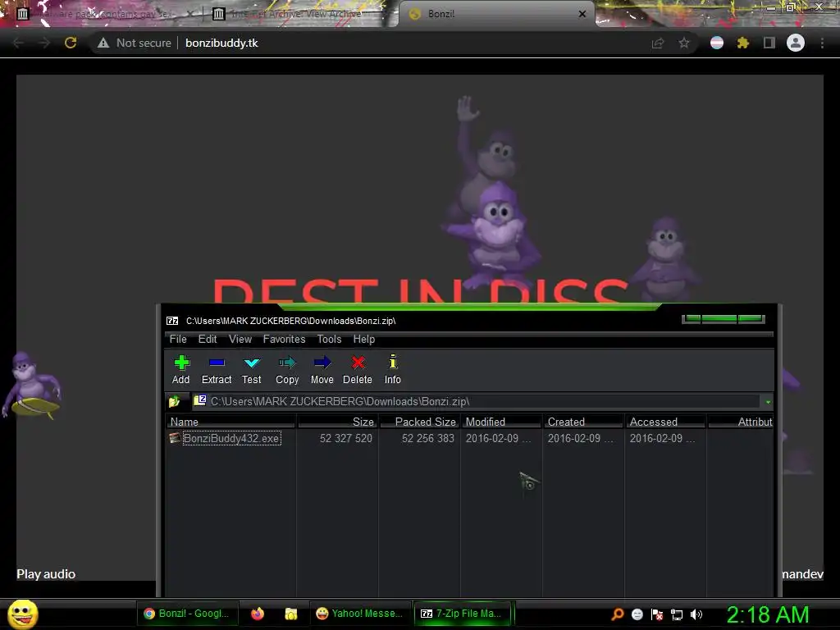Switch to the Bonzi! browser tab
This screenshot has height=630, width=840.
click(x=495, y=14)
